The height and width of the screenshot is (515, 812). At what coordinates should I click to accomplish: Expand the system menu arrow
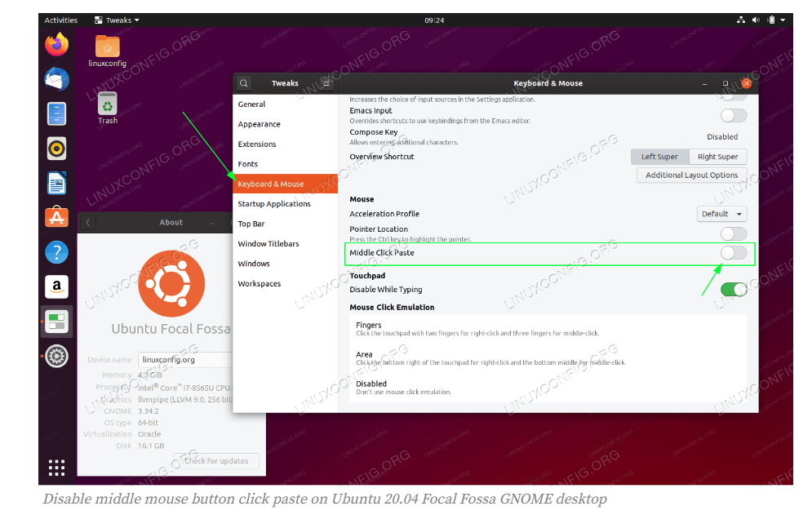[783, 20]
